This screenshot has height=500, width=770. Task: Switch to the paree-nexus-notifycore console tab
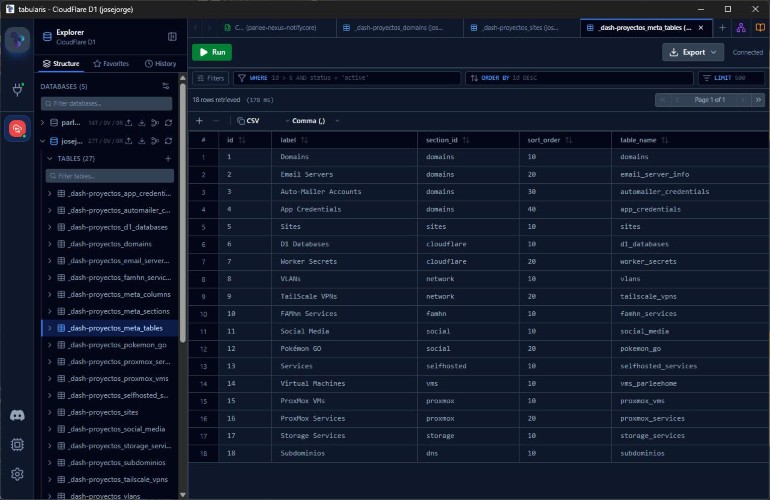276,28
